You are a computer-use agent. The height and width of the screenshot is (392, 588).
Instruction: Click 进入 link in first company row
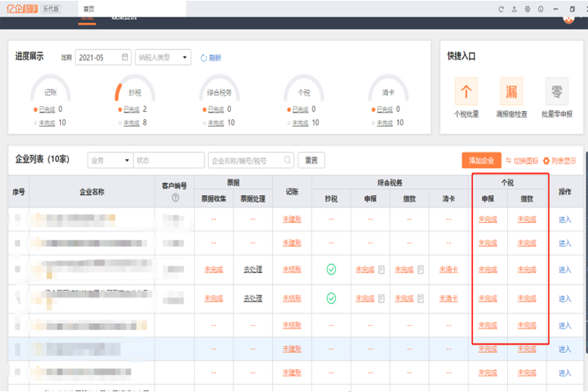[564, 219]
